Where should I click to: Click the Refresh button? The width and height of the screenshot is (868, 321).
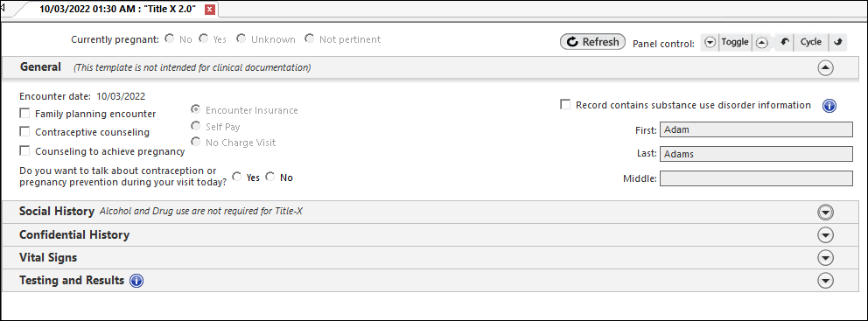pyautogui.click(x=592, y=42)
